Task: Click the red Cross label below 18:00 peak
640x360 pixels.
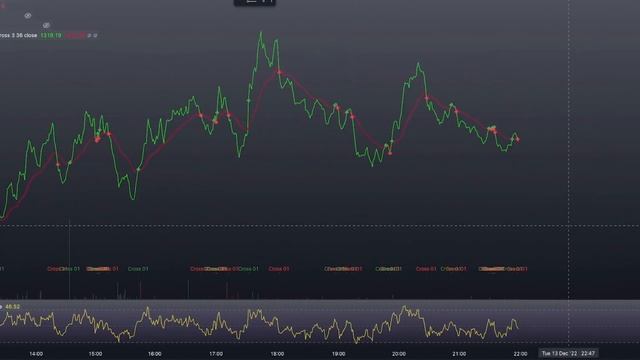Action: click(x=279, y=269)
